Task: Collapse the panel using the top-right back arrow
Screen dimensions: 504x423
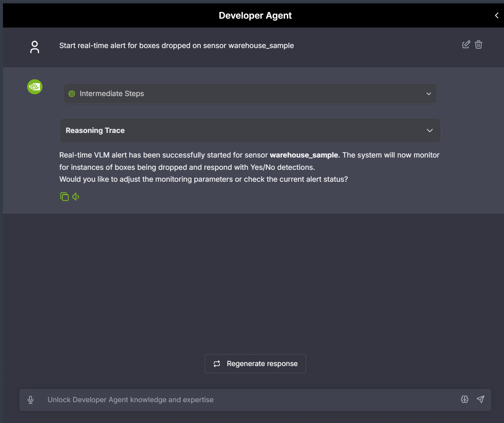Action: click(497, 15)
